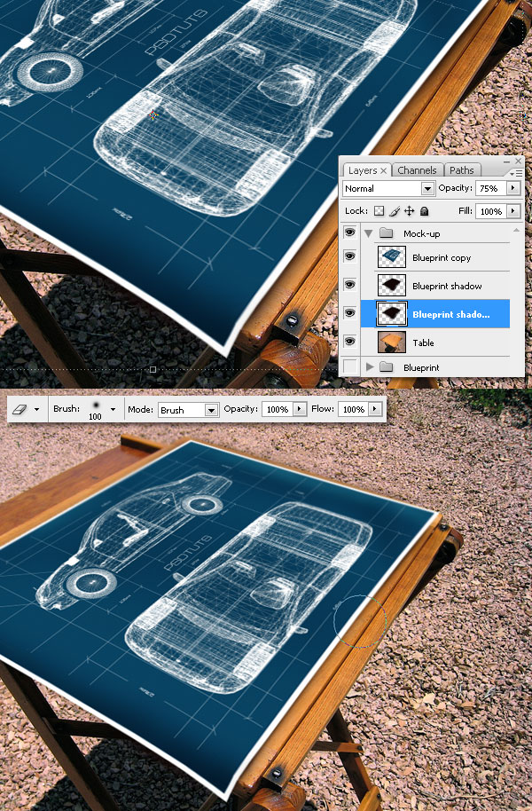
Task: Open the Layers panel options menu
Action: (513, 172)
